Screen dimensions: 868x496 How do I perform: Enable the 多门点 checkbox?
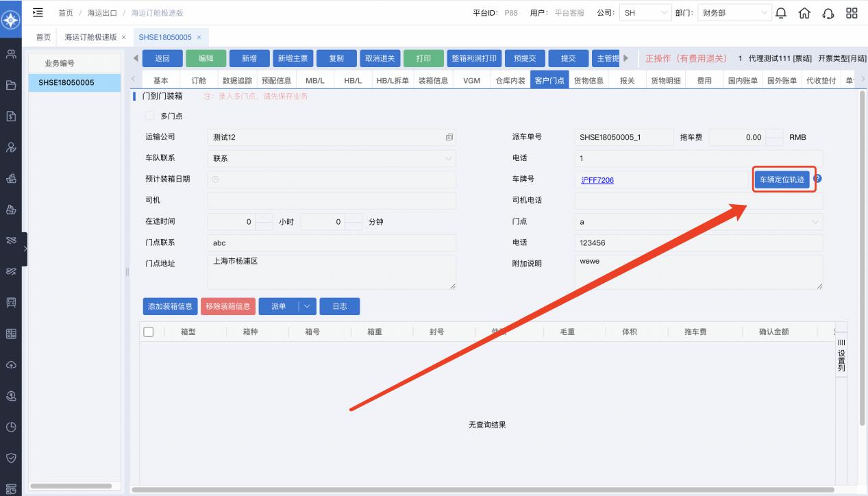coord(151,116)
